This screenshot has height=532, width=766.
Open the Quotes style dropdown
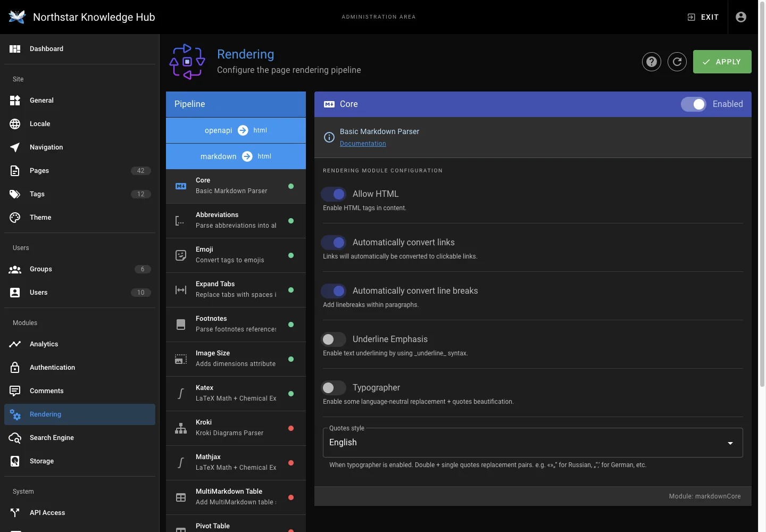click(532, 443)
